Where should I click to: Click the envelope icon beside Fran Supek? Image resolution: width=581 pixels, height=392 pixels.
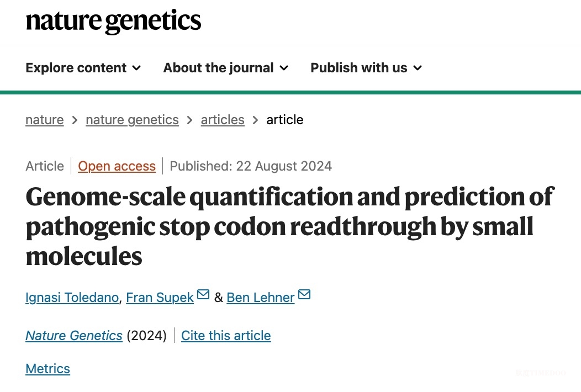203,294
